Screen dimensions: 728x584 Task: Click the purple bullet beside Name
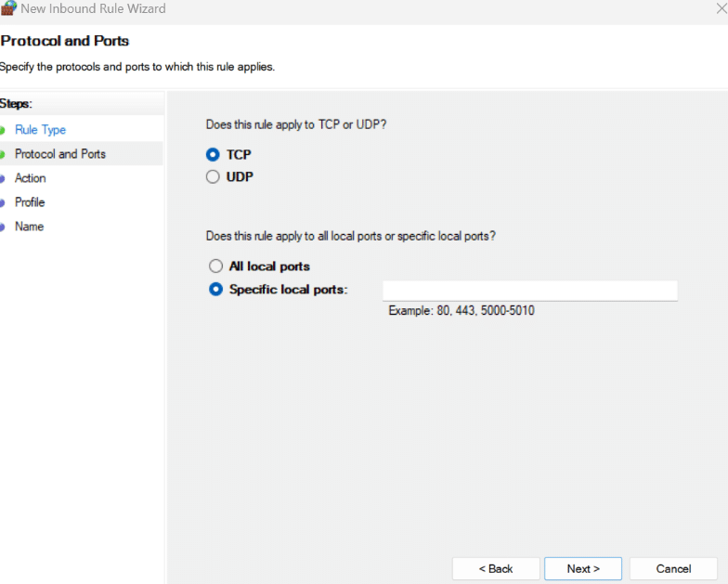[2, 227]
